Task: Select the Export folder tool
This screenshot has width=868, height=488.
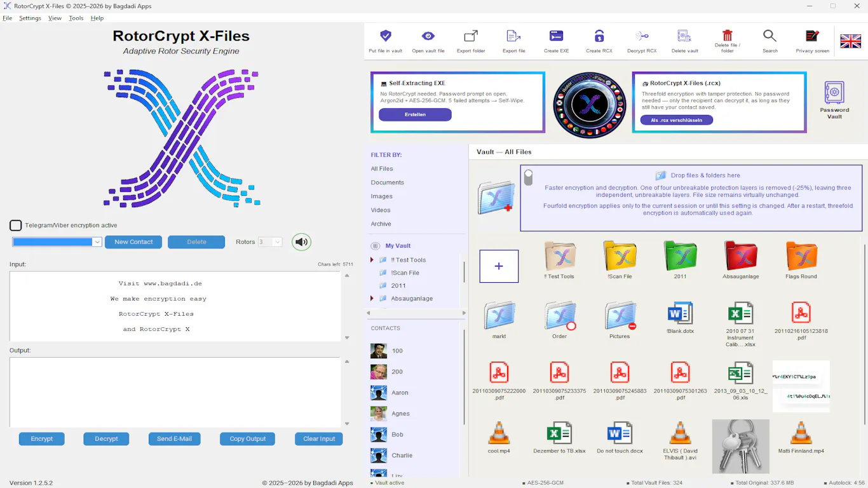Action: [x=471, y=36]
